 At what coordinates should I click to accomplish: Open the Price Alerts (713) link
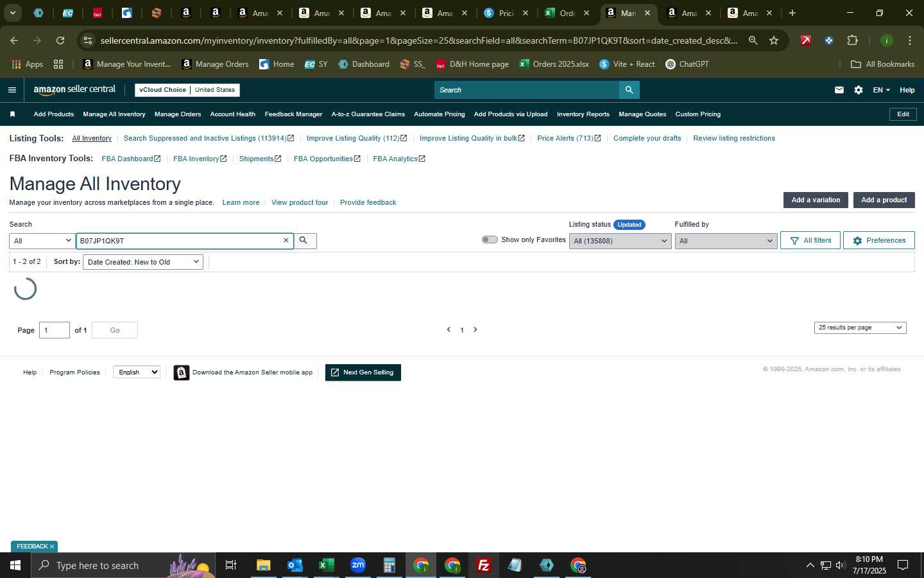[569, 138]
